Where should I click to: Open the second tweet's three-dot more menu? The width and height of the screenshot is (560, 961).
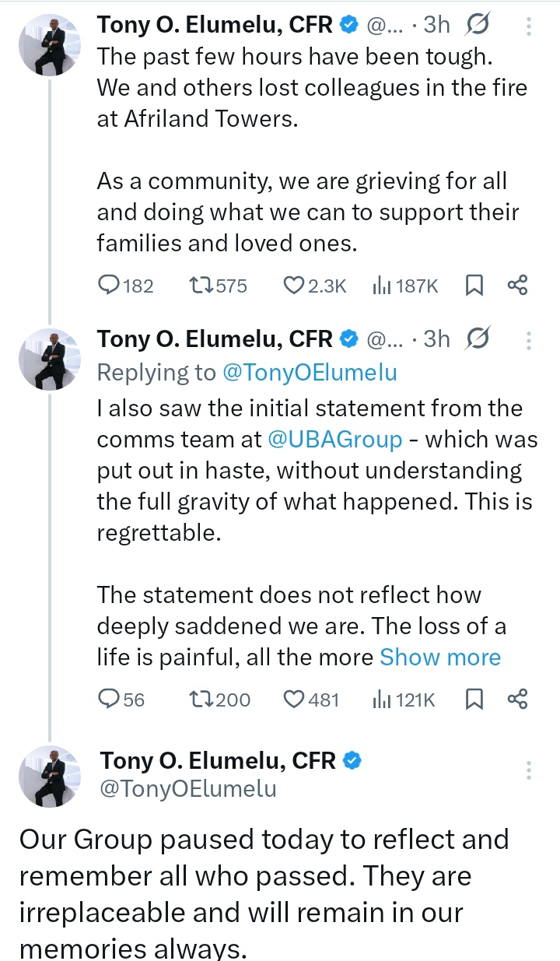click(x=529, y=341)
